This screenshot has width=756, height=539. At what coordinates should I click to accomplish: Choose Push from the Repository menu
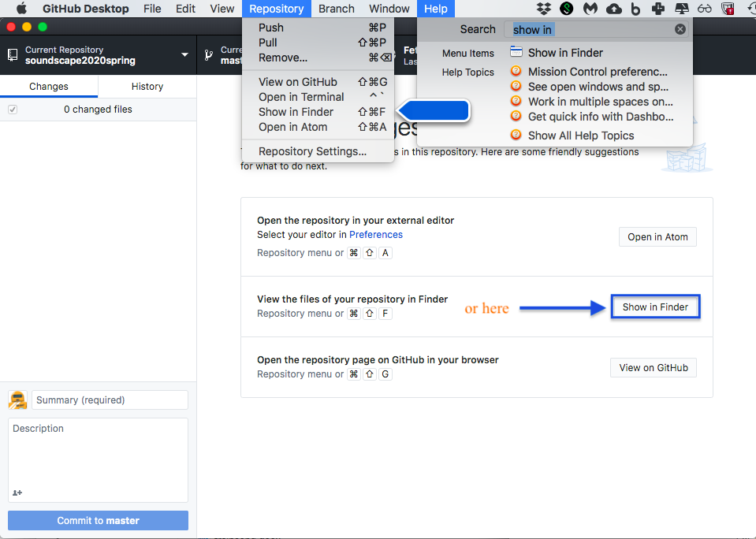pyautogui.click(x=318, y=28)
